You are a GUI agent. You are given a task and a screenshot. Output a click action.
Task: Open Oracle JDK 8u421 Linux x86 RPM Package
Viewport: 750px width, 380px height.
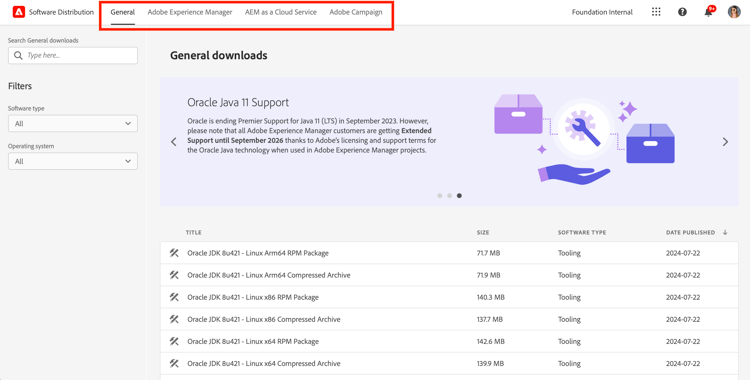[253, 297]
